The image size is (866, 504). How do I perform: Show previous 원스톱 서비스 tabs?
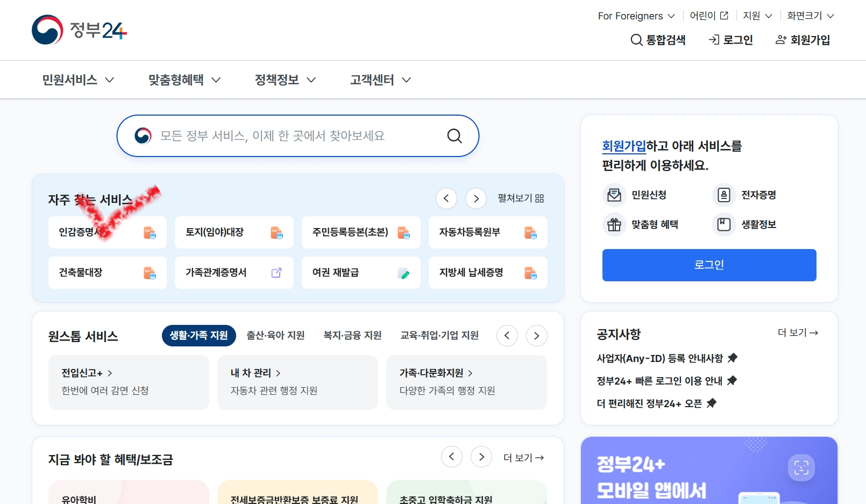(x=507, y=336)
